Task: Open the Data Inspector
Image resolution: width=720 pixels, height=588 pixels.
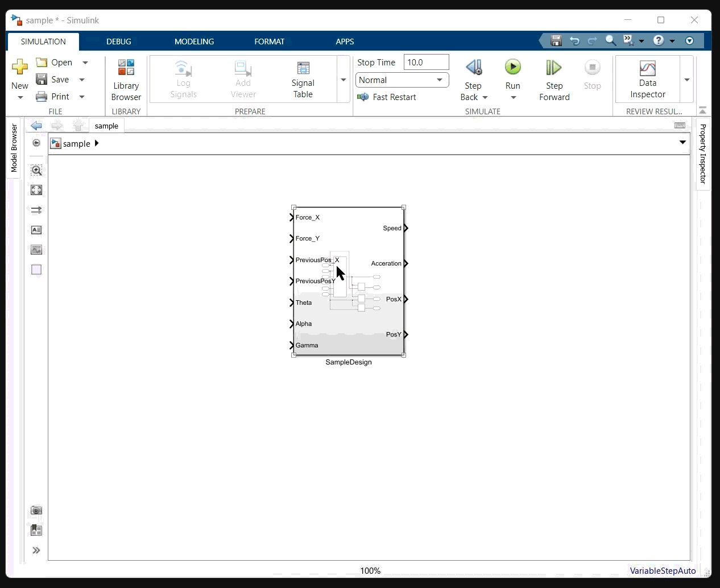Action: 648,80
